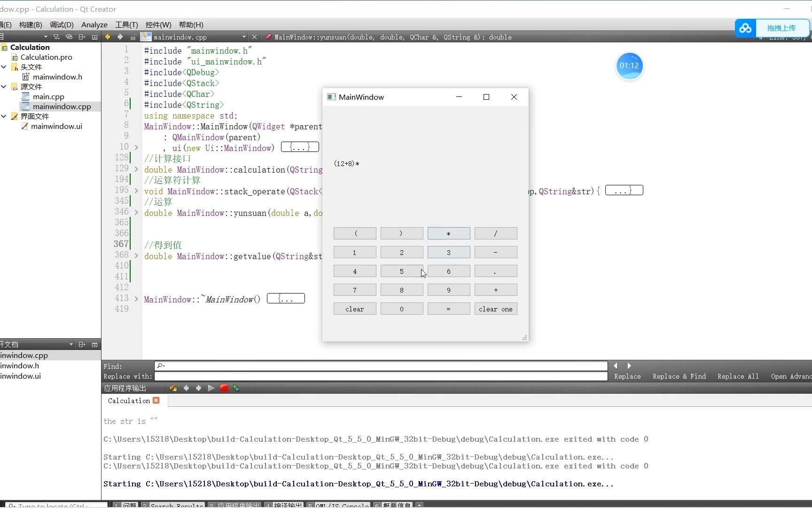
Task: Toggle the project tree filter icon
Action: (56, 37)
